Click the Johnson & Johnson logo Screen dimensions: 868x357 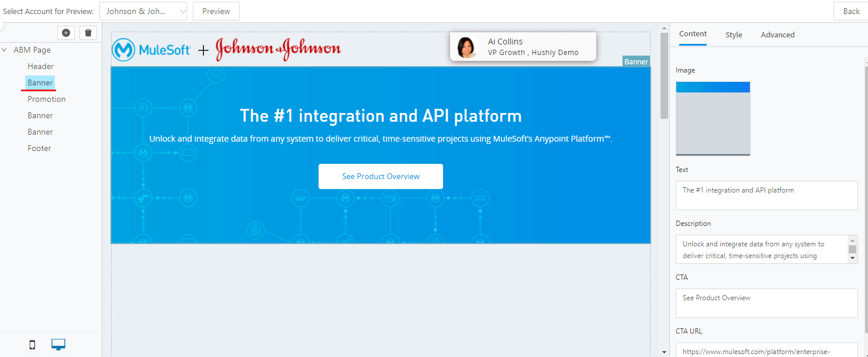[x=278, y=49]
